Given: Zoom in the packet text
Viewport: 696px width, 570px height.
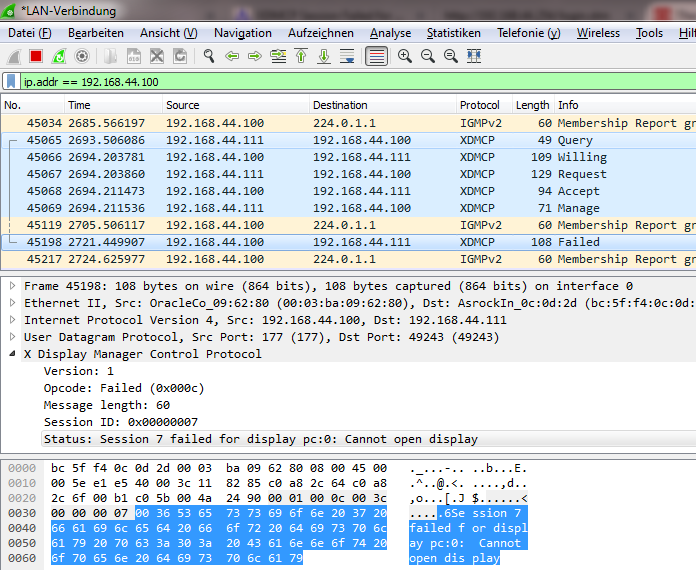Looking at the screenshot, I should click(x=404, y=56).
